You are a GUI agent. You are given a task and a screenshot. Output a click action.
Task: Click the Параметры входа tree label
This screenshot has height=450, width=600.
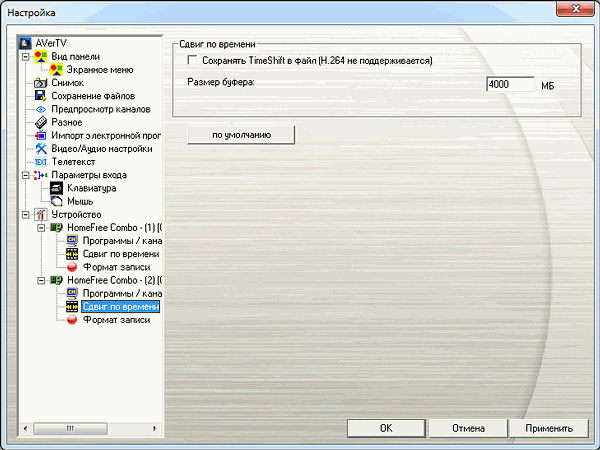[89, 175]
